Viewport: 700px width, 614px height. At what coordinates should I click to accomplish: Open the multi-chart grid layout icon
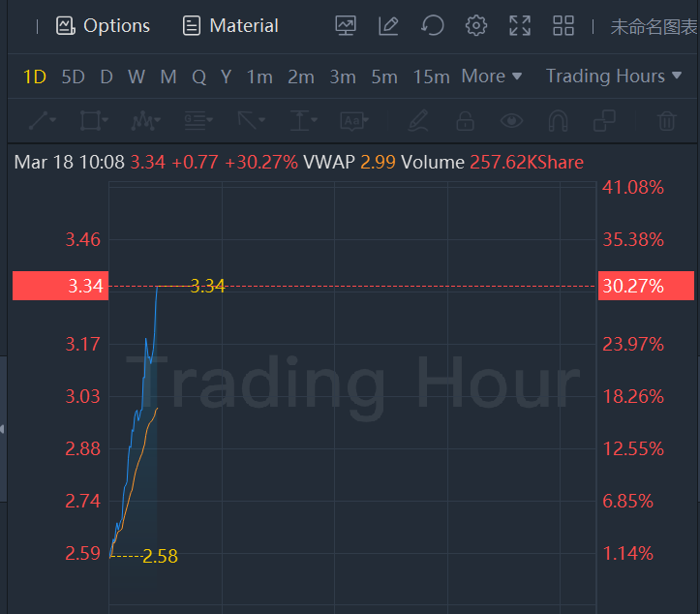coord(563,26)
